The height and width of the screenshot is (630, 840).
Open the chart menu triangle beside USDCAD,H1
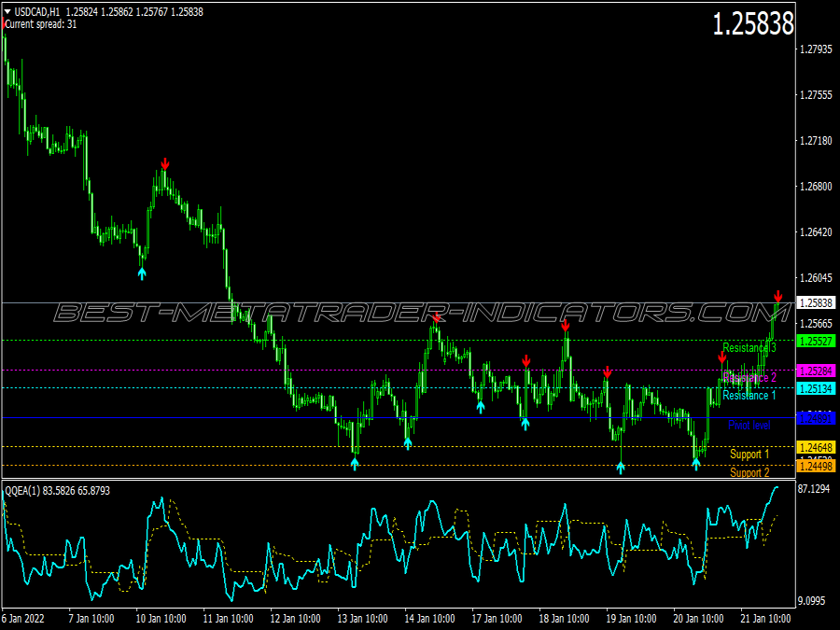[7, 11]
